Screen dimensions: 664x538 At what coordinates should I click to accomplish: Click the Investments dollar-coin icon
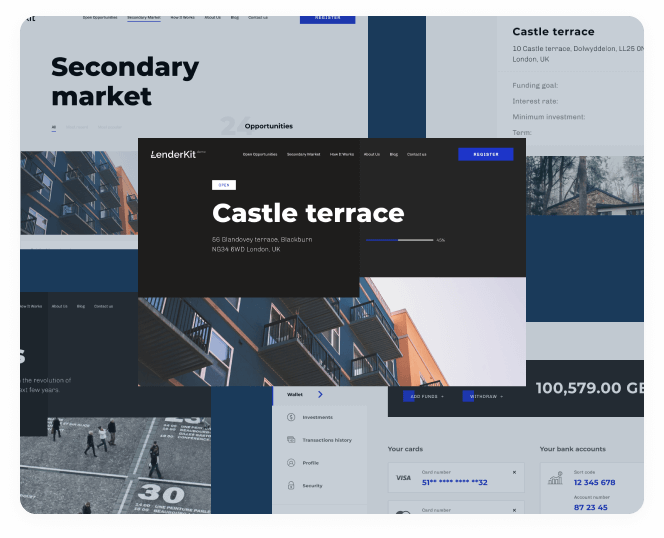pos(291,417)
